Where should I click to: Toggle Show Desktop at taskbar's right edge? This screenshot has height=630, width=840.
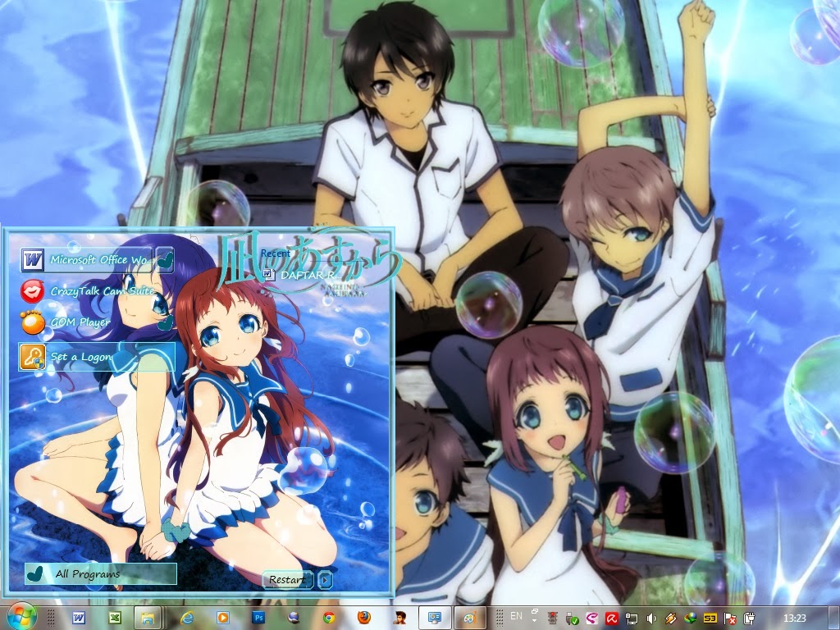[836, 618]
